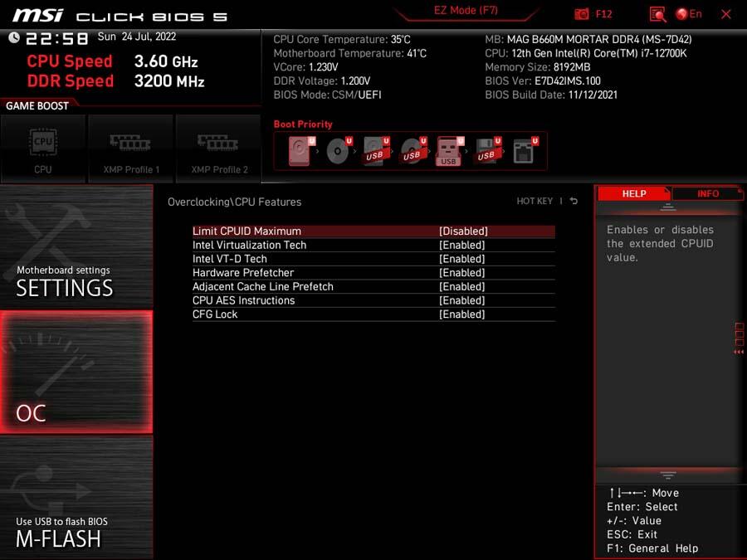Open the search magnifier icon
747x560 pixels.
click(x=657, y=14)
